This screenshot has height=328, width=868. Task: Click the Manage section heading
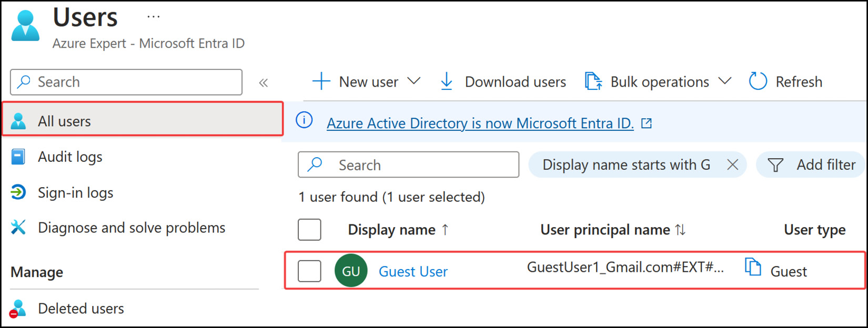click(37, 272)
